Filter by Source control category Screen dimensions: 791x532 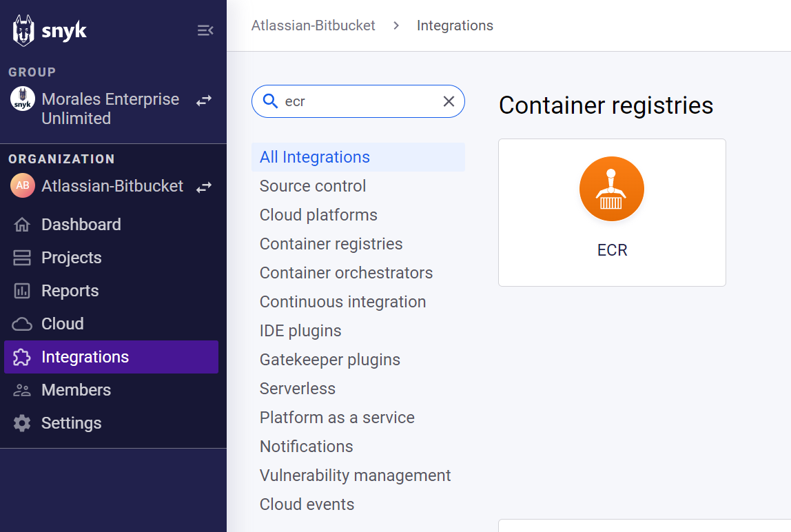pos(312,186)
